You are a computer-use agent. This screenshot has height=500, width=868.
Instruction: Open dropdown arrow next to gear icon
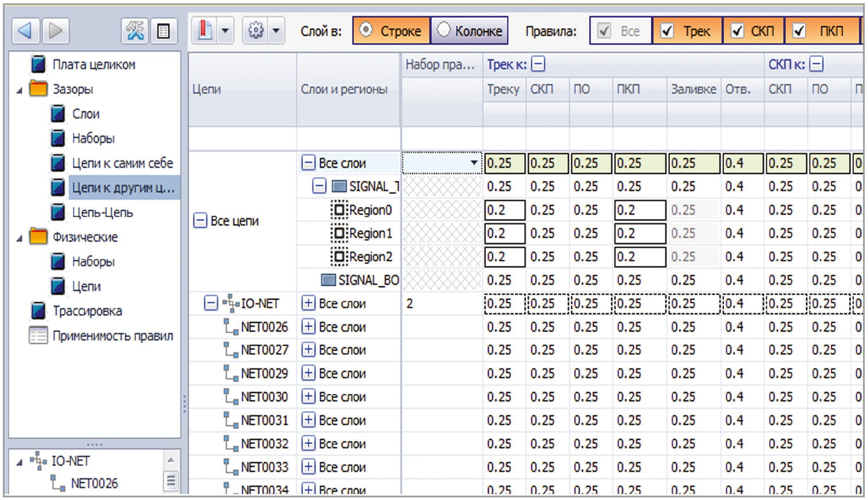click(x=276, y=30)
